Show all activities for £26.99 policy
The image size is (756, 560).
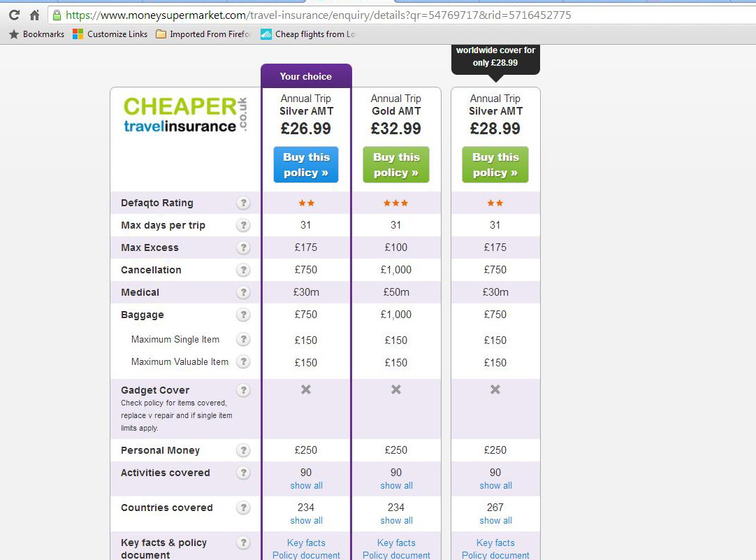(306, 486)
